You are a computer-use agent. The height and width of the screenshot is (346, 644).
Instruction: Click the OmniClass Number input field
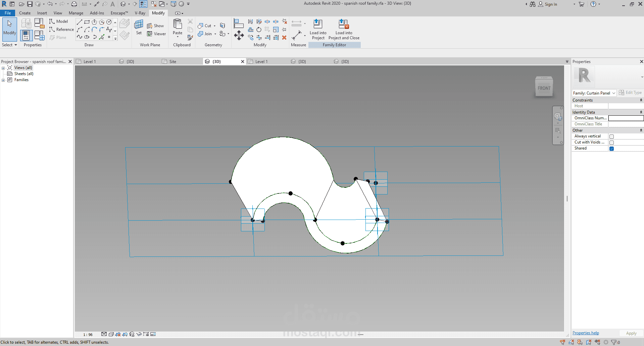tap(626, 118)
